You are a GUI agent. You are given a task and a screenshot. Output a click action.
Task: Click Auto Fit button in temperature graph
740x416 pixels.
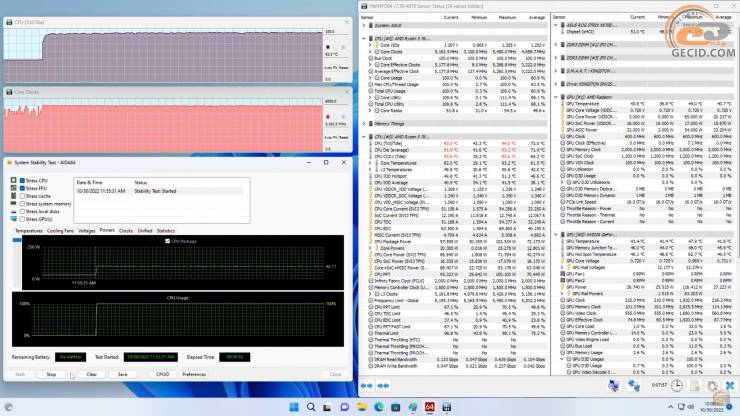(x=330, y=68)
